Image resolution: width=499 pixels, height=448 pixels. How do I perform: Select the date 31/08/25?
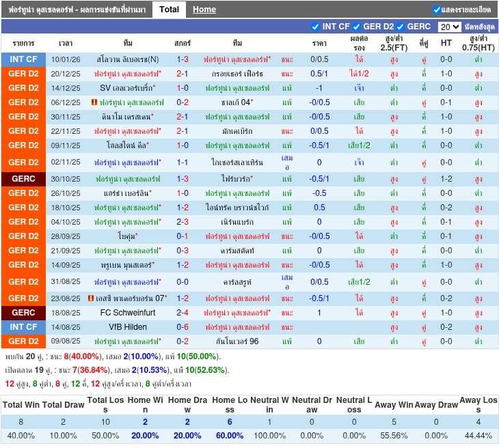(x=66, y=282)
